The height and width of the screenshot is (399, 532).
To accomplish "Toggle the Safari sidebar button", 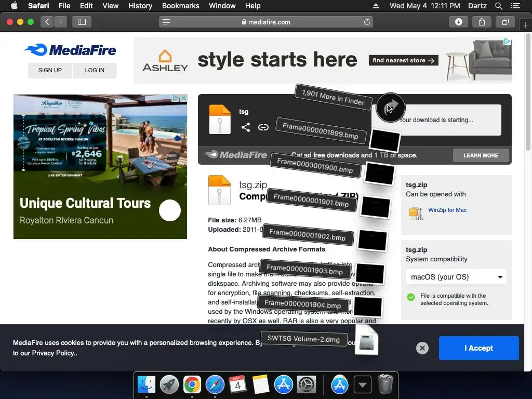I will [x=82, y=22].
